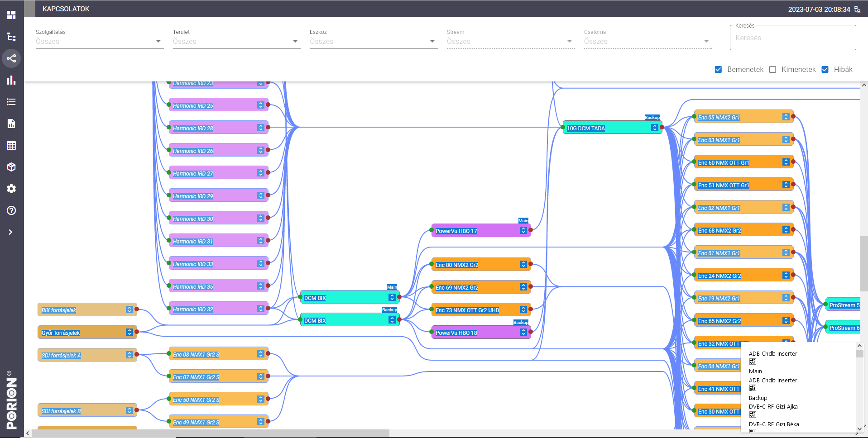868x438 pixels.
Task: Click the Keresés search input field
Action: coord(792,38)
